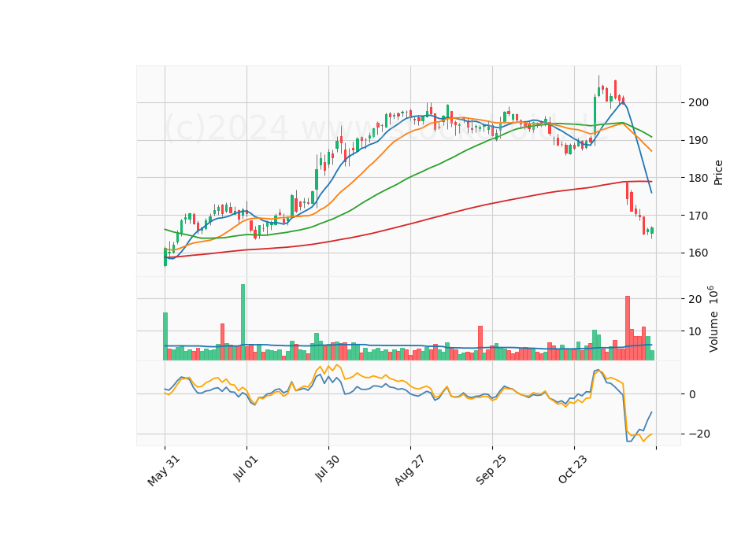This screenshot has height=543, width=756.
Task: Click the 'May 31' date label
Action: [164, 471]
